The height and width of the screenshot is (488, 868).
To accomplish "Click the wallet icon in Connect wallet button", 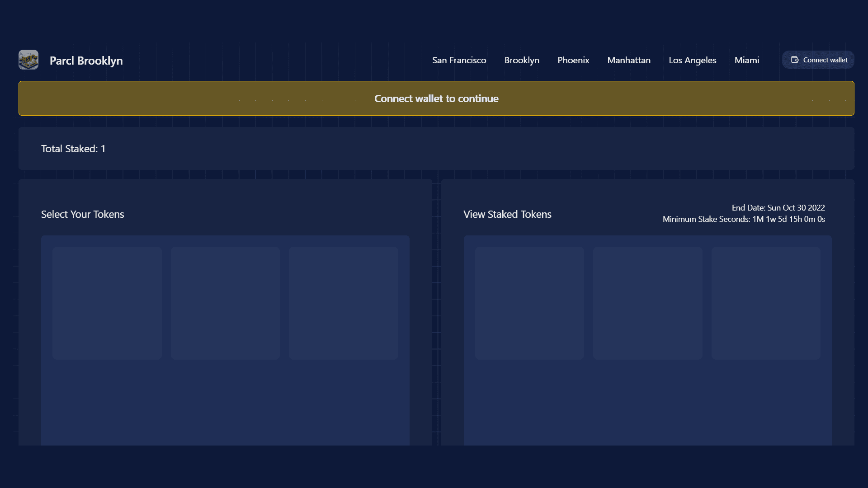I will pyautogui.click(x=794, y=60).
